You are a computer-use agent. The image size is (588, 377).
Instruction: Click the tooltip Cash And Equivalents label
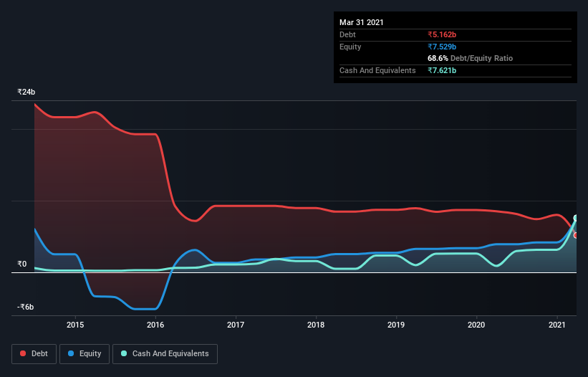[x=377, y=70]
